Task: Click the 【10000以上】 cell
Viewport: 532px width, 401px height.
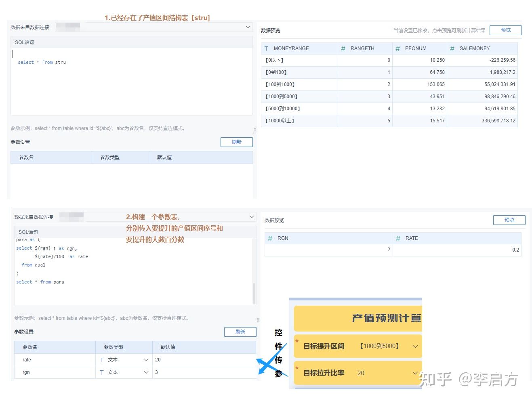Action: coord(299,121)
